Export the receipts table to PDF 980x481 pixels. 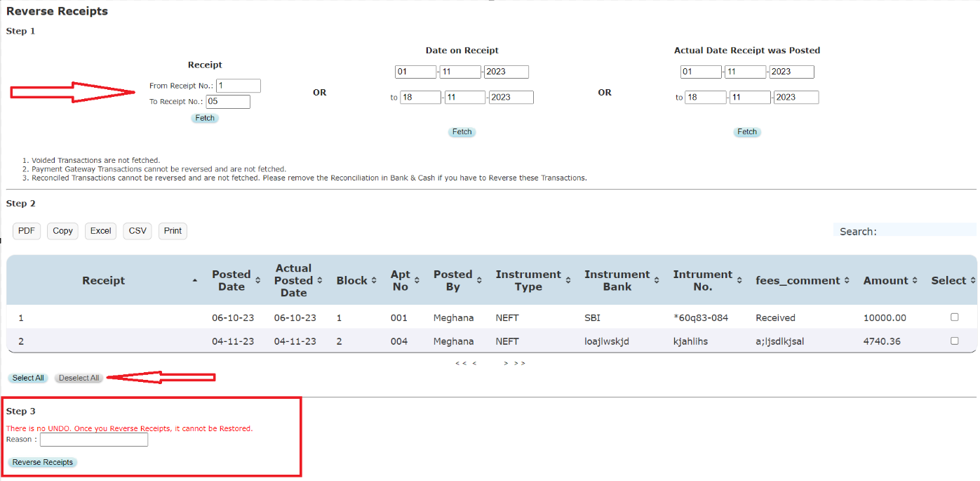pyautogui.click(x=26, y=230)
